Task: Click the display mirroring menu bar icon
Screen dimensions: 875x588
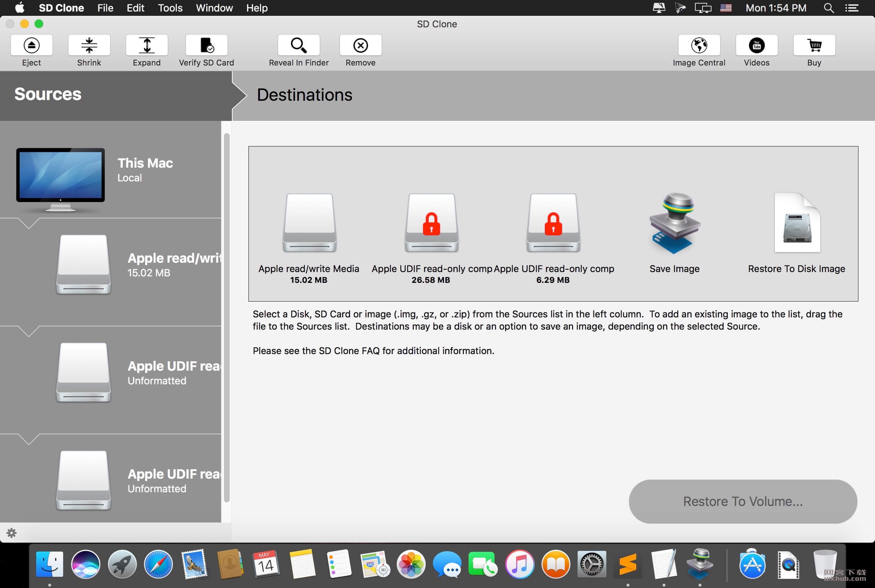Action: pyautogui.click(x=703, y=8)
